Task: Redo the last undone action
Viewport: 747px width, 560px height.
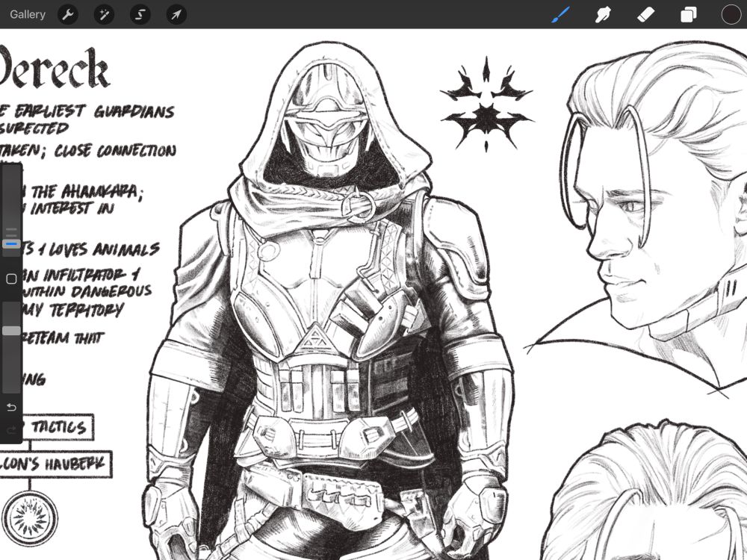Action: tap(11, 430)
